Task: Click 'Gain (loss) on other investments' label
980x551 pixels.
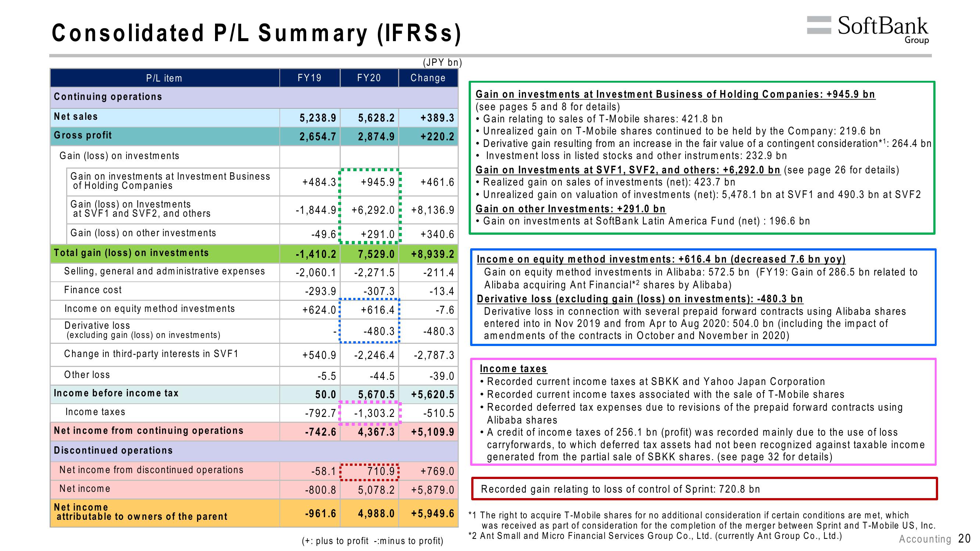Action: coord(143,233)
